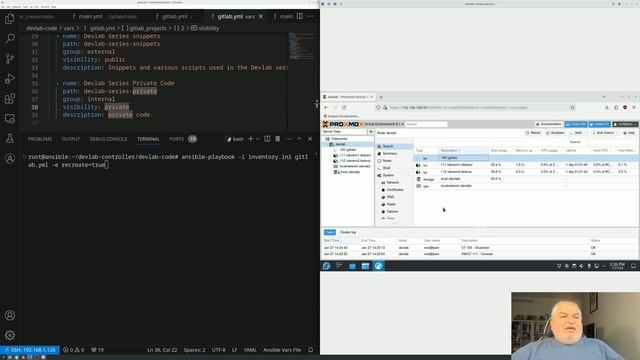Open the Shell item in node menu
Image resolution: width=640 pixels, height=360 pixels.
coord(386,168)
